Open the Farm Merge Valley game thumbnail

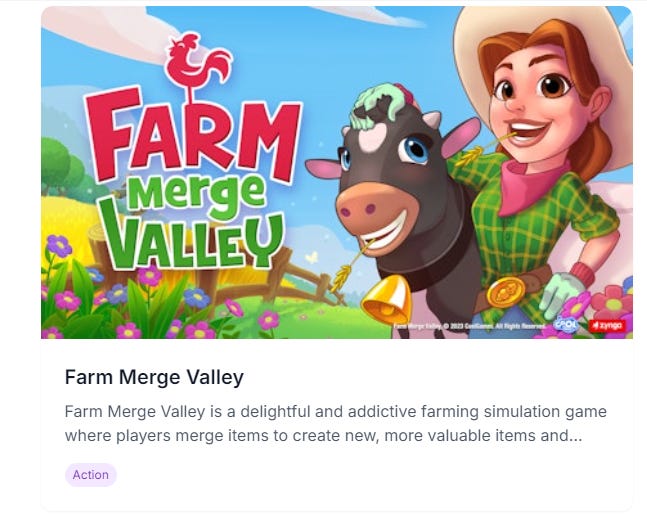[337, 173]
